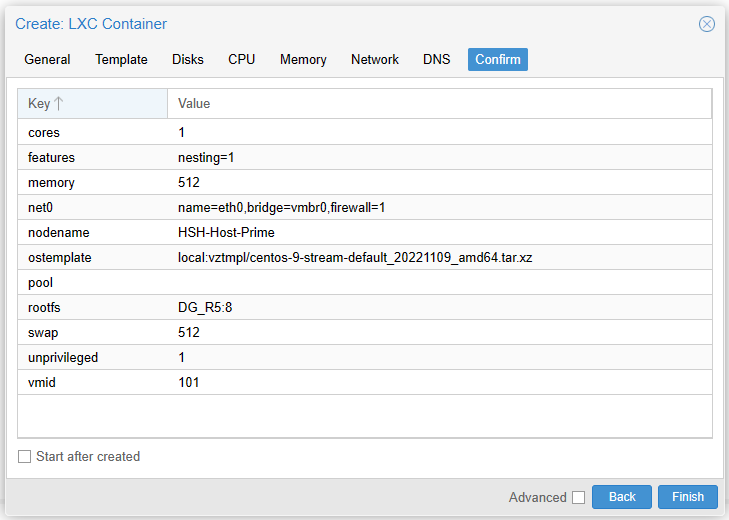The image size is (729, 520).
Task: Sort by the Key column header
Action: (x=40, y=104)
